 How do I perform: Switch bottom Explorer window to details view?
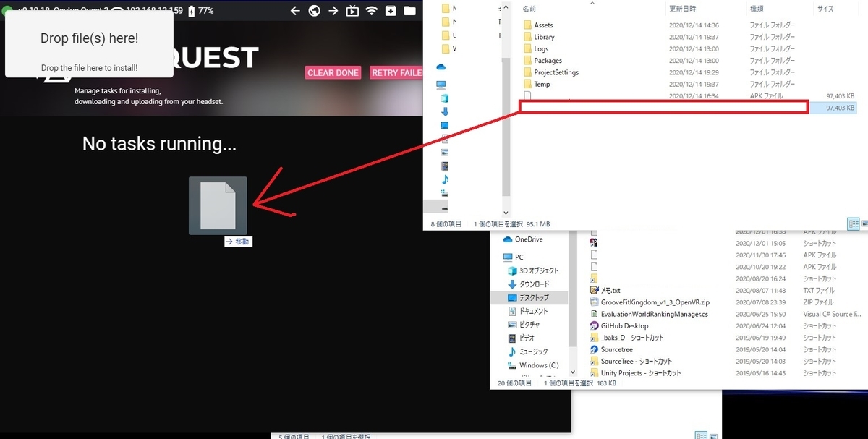(x=700, y=436)
